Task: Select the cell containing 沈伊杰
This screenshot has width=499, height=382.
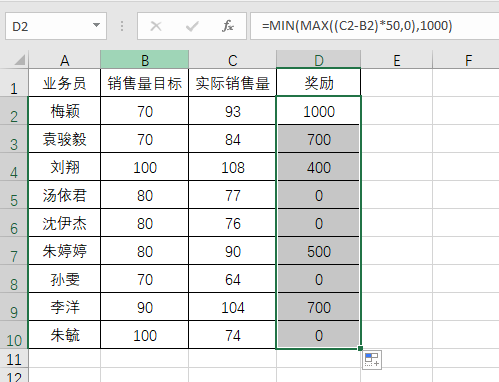Action: tap(65, 223)
